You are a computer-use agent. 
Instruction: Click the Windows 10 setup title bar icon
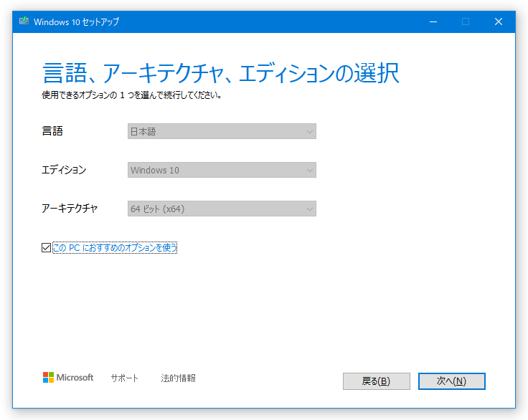click(x=24, y=22)
